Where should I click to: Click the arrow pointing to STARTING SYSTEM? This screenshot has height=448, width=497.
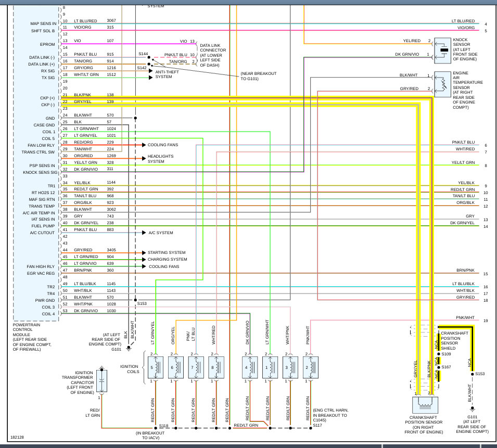pyautogui.click(x=144, y=252)
